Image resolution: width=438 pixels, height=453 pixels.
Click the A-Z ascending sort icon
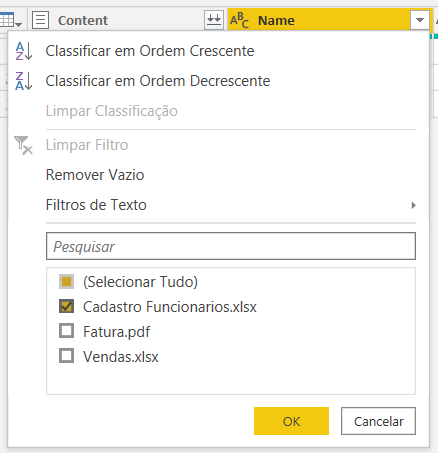coord(24,51)
